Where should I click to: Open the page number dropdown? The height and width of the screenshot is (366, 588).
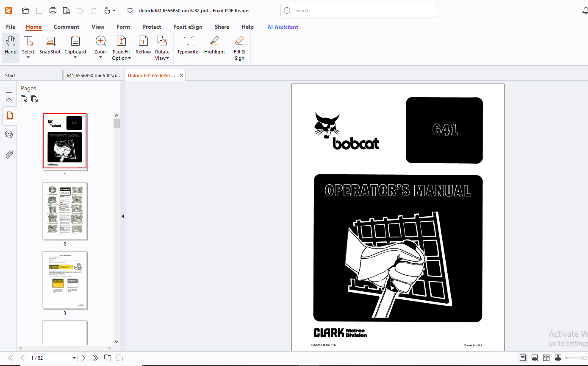click(75, 358)
